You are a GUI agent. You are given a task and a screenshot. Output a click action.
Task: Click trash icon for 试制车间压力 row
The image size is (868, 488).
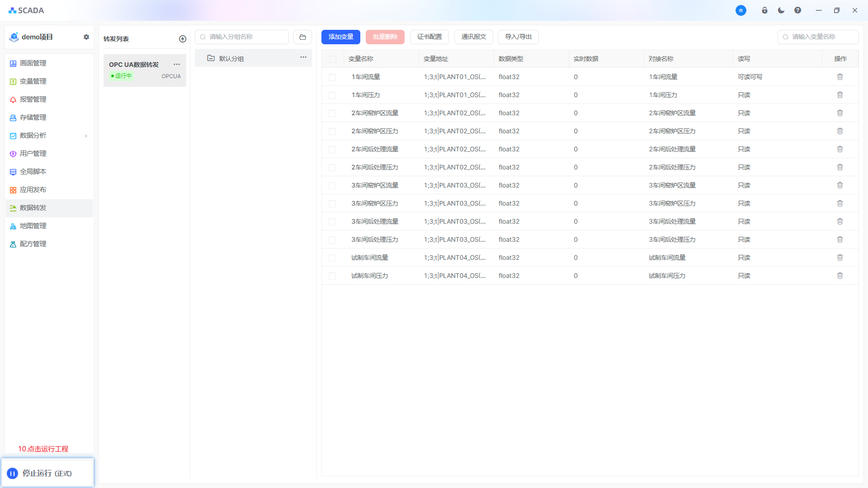tap(840, 276)
